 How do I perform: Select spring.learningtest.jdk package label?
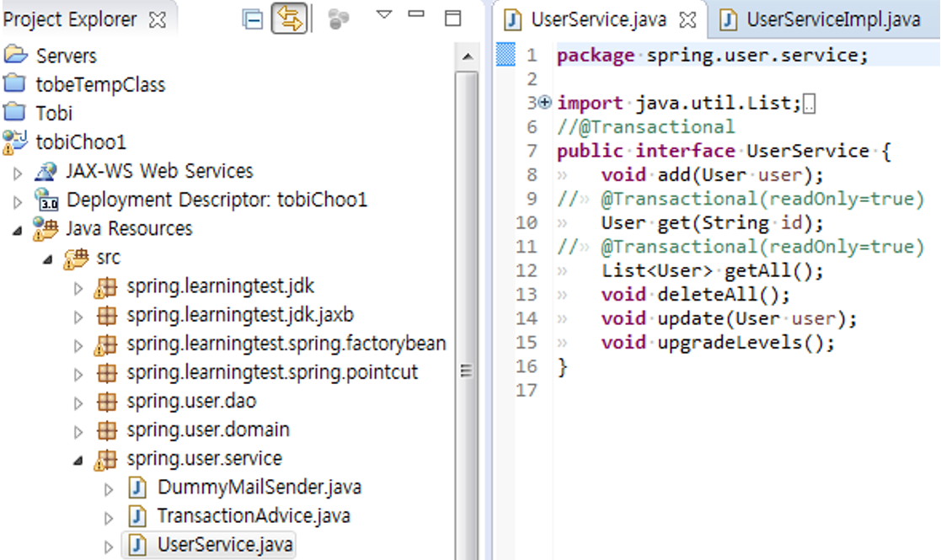[220, 286]
